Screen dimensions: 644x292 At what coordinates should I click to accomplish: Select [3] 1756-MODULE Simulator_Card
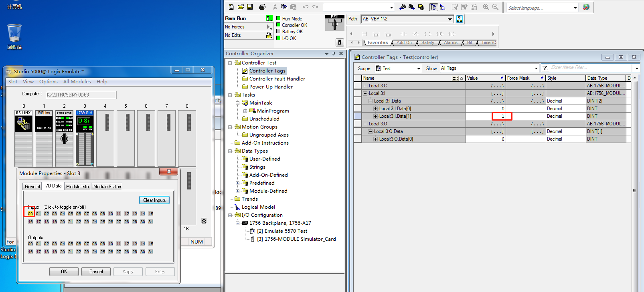click(296, 239)
